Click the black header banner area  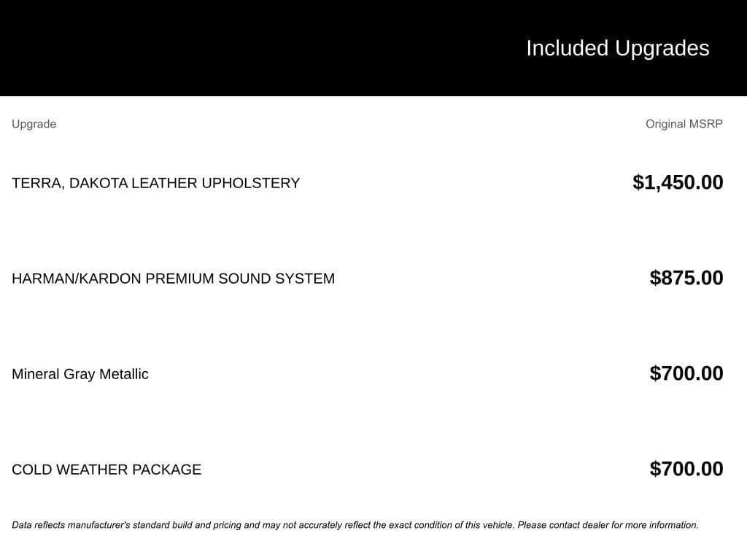click(x=373, y=47)
